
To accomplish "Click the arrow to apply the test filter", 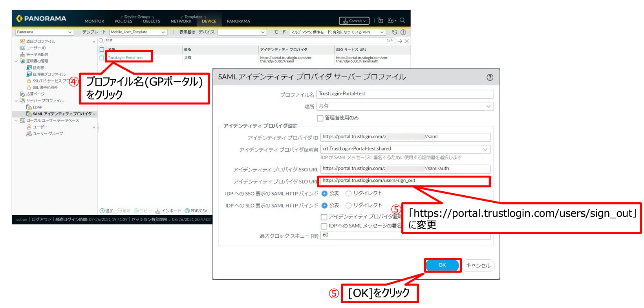I will click(x=400, y=41).
